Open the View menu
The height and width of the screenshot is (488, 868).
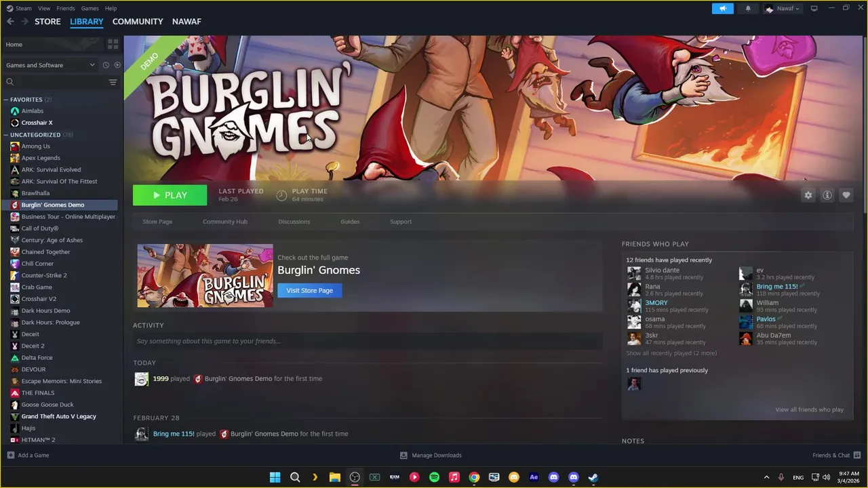pos(44,8)
